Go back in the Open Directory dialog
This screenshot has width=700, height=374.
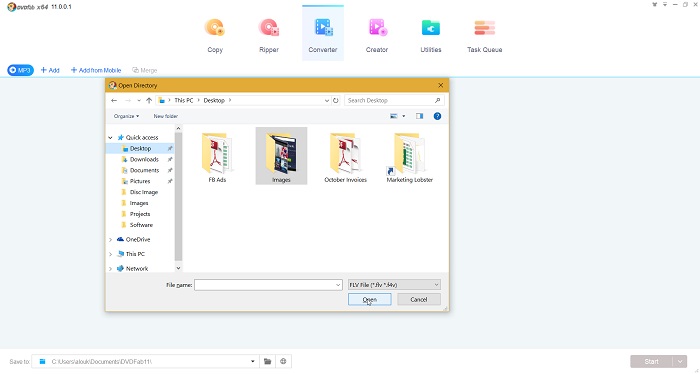pyautogui.click(x=114, y=100)
